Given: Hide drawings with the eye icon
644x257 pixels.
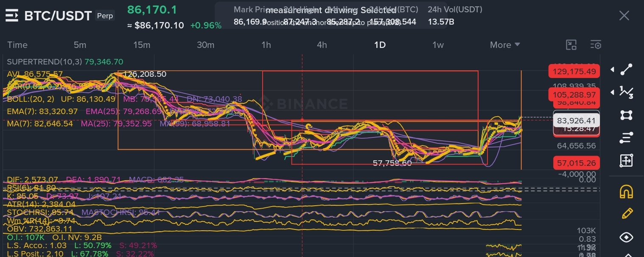Looking at the screenshot, I should click(x=627, y=237).
